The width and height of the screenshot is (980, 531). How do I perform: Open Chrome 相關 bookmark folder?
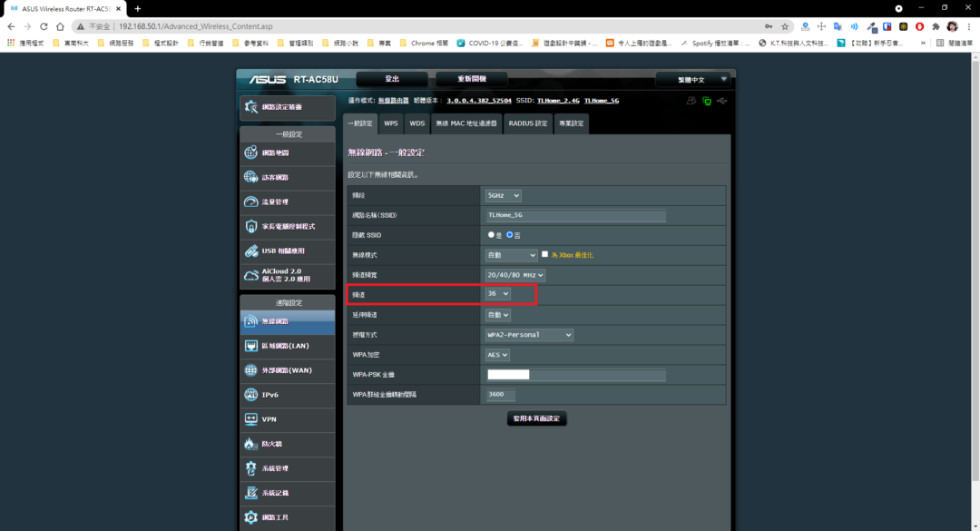click(424, 44)
